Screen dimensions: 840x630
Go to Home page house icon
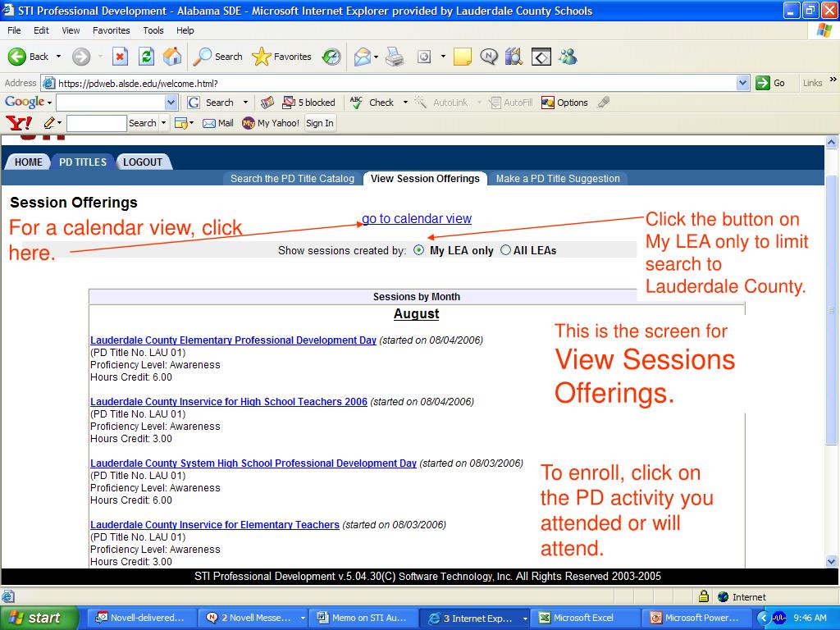click(x=172, y=57)
